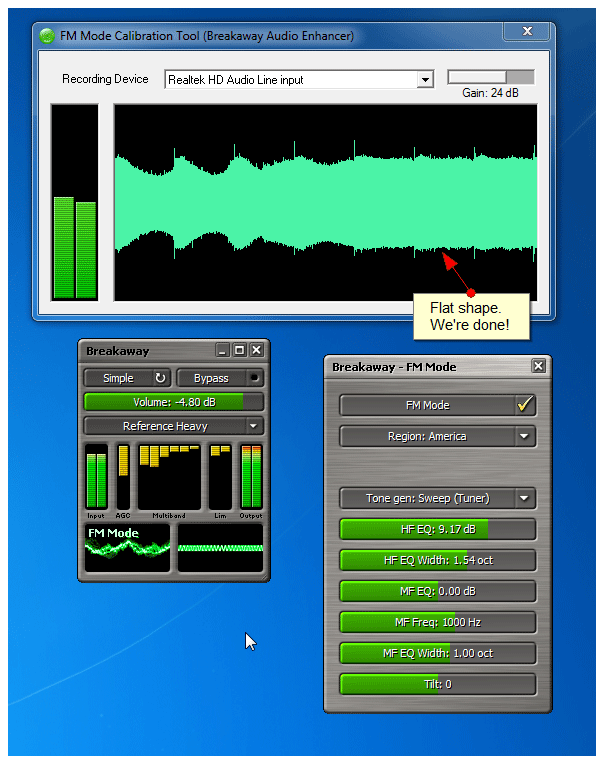Adjust the HF EQ: 9.17 dB slider
This screenshot has width=603, height=764.
tap(437, 529)
